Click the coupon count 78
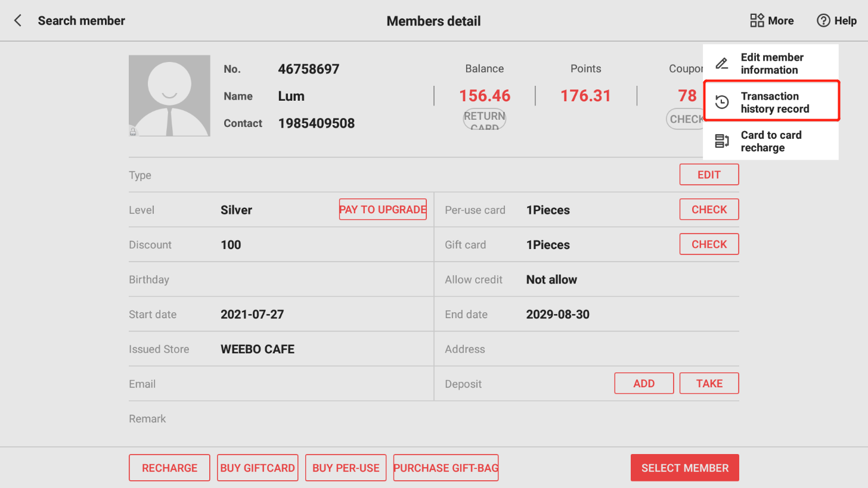This screenshot has width=868, height=488. [687, 95]
